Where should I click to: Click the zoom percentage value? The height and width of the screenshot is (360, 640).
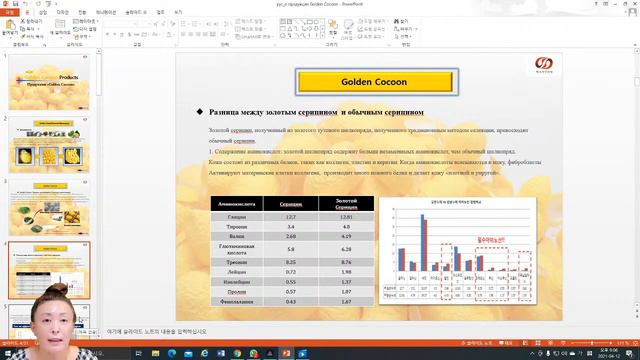[x=623, y=343]
